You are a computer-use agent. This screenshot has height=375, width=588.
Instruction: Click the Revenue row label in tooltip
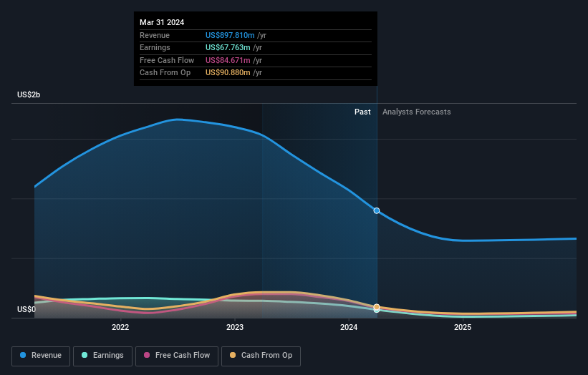tap(155, 35)
